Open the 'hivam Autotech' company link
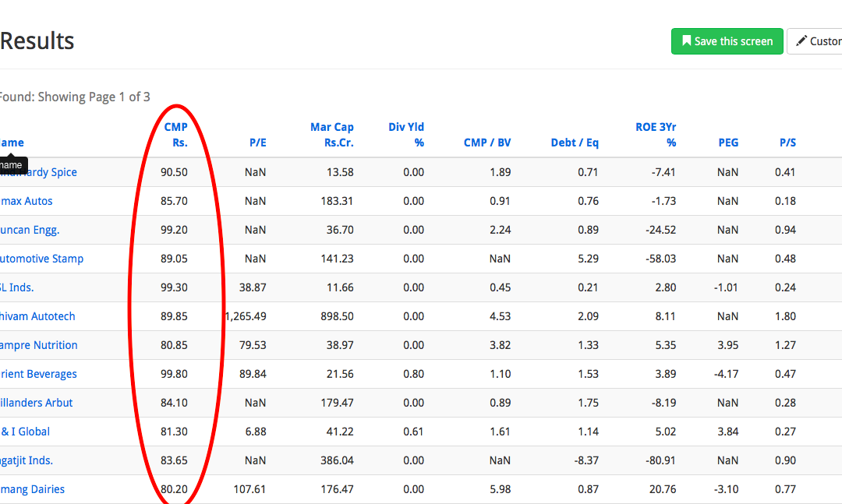 pos(37,317)
